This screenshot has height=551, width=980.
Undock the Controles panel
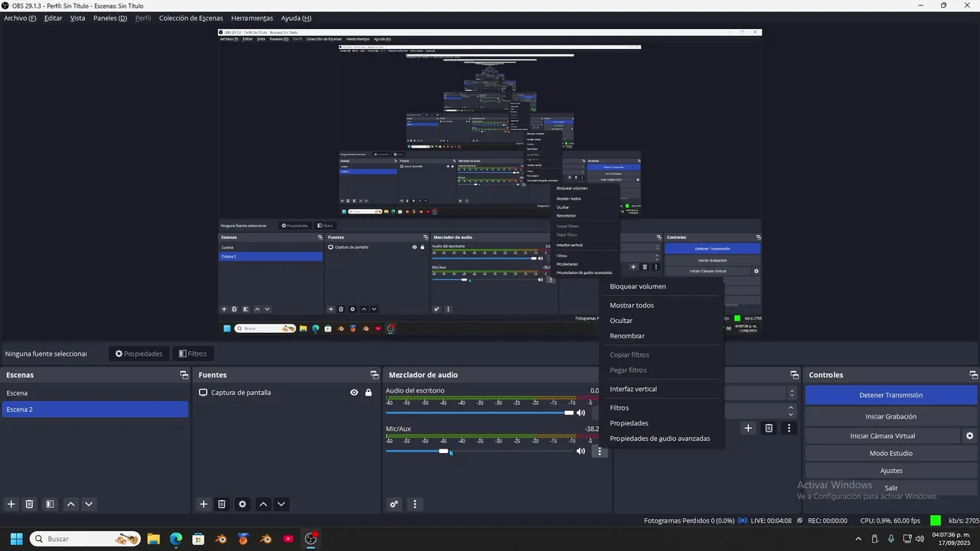point(973,375)
